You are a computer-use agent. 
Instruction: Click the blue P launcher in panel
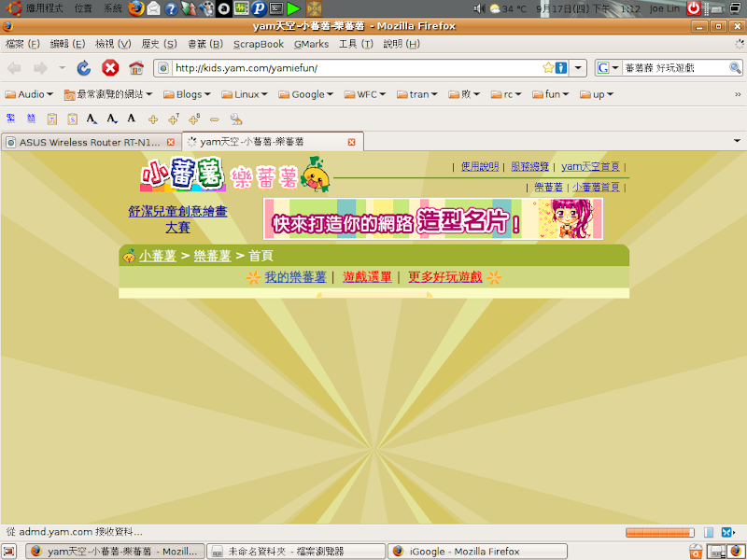point(259,8)
